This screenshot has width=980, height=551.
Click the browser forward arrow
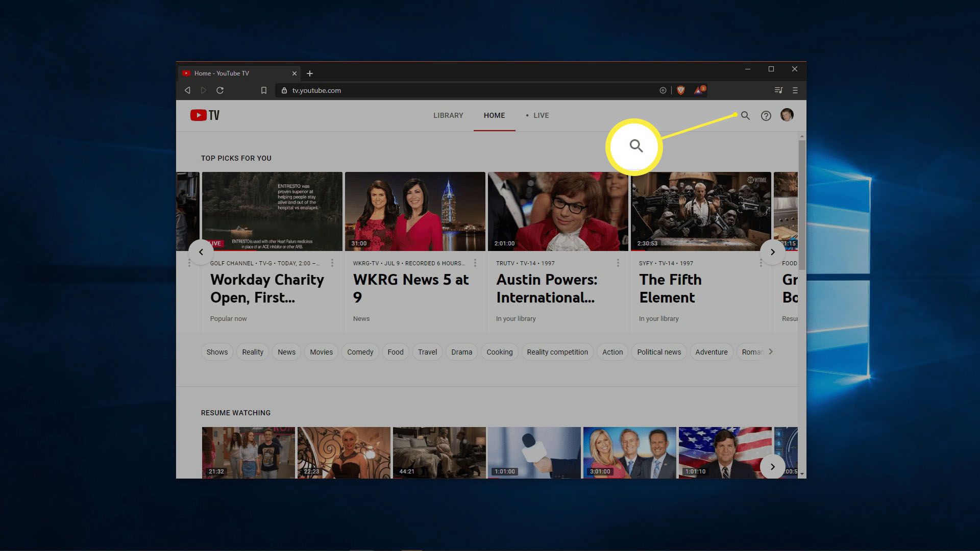point(204,90)
